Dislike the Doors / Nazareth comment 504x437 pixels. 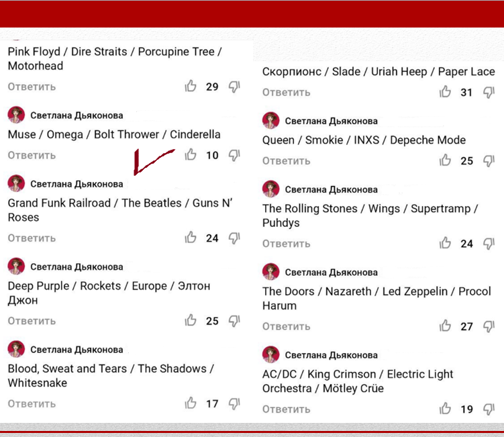[x=489, y=326]
